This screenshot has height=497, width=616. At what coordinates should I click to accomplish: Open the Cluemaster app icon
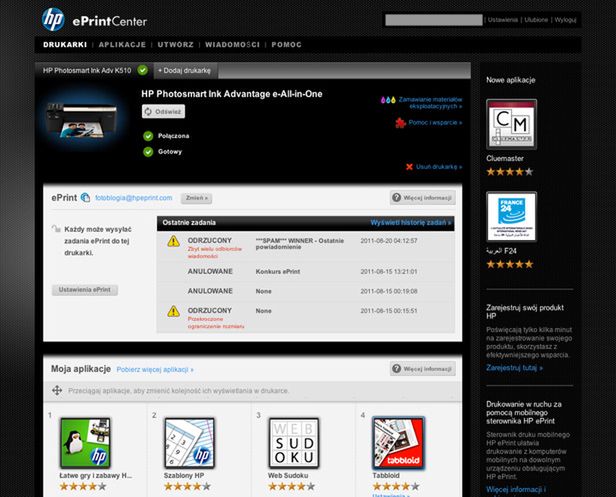tap(512, 124)
